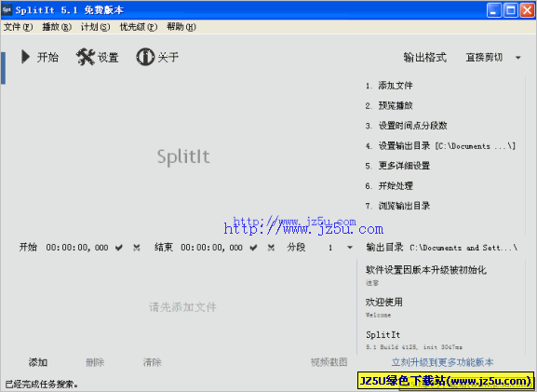Clear start time with its X icon

coord(136,248)
